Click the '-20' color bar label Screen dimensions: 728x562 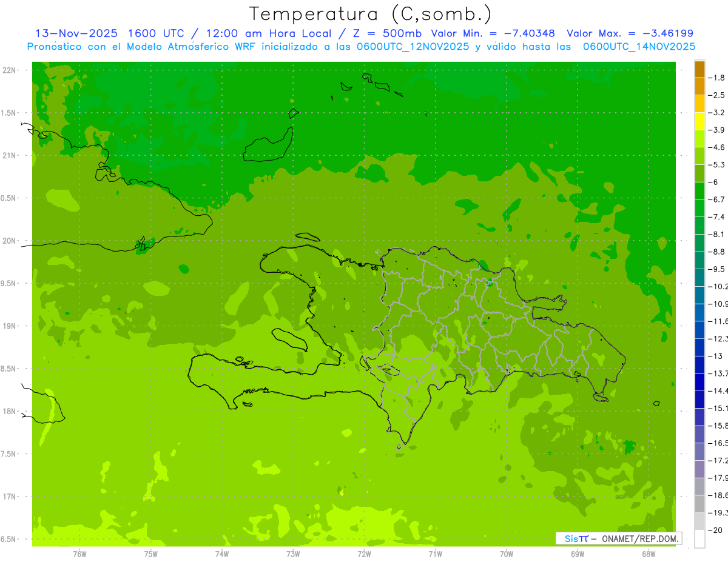[x=715, y=530]
